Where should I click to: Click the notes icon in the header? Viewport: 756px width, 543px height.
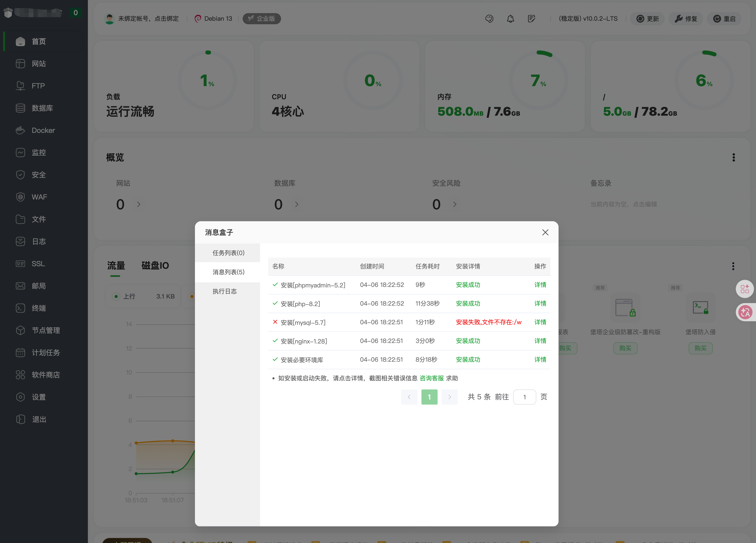point(531,19)
